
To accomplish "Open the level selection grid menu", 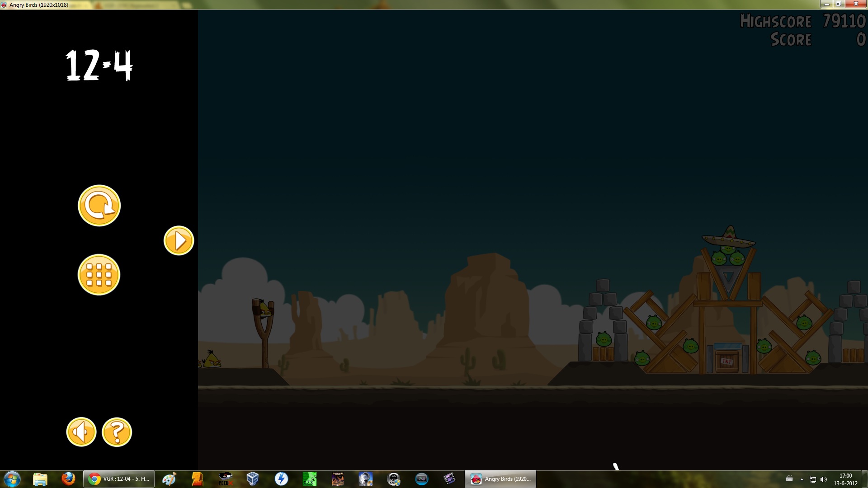I will [99, 275].
